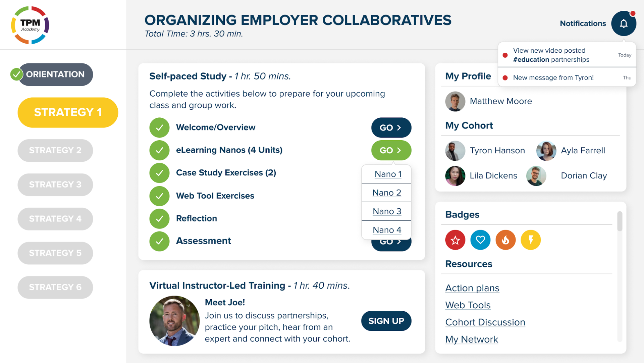Toggle the Welcome/Overview completion checkmark
644x363 pixels.
[x=159, y=127]
